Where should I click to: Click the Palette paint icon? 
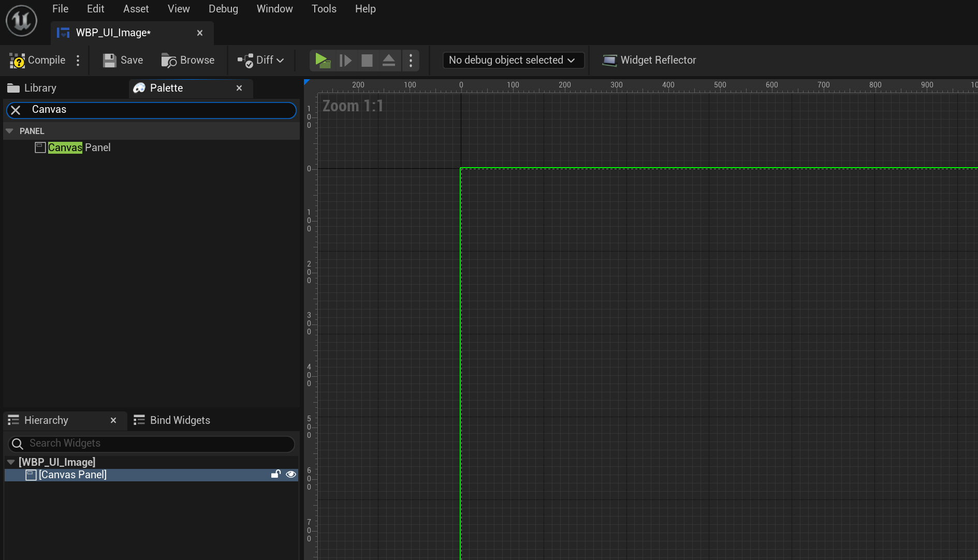coord(139,88)
